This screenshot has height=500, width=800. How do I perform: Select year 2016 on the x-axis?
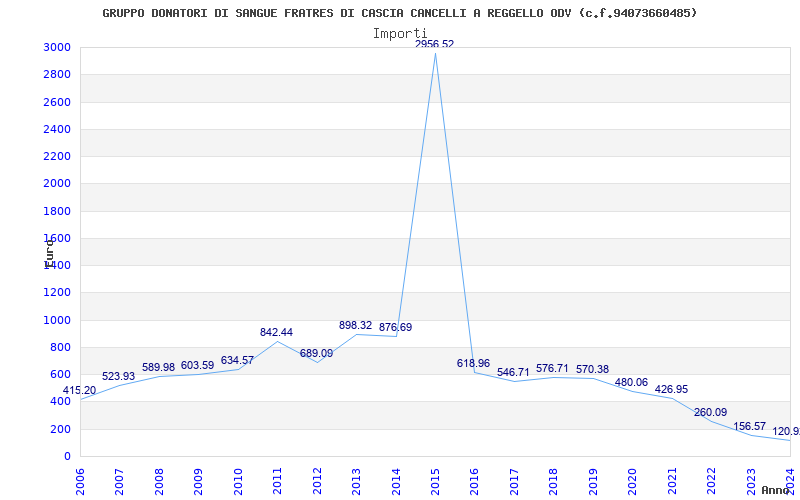pyautogui.click(x=475, y=481)
